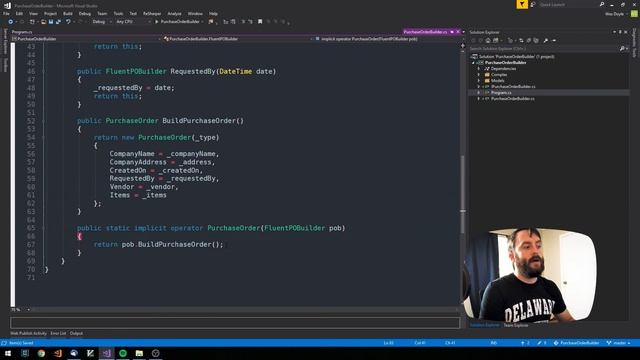This screenshot has height=360, width=640.
Task: Open Solution Explorer search options dropdown
Action: 627,49
